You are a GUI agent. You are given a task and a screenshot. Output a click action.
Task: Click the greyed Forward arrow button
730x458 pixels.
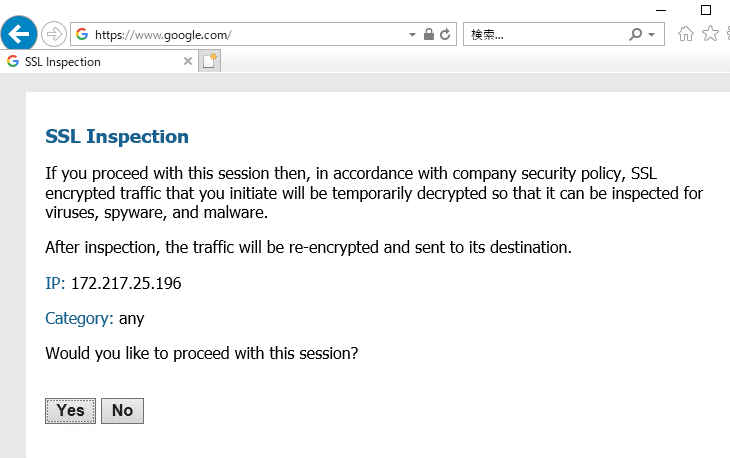coord(54,34)
